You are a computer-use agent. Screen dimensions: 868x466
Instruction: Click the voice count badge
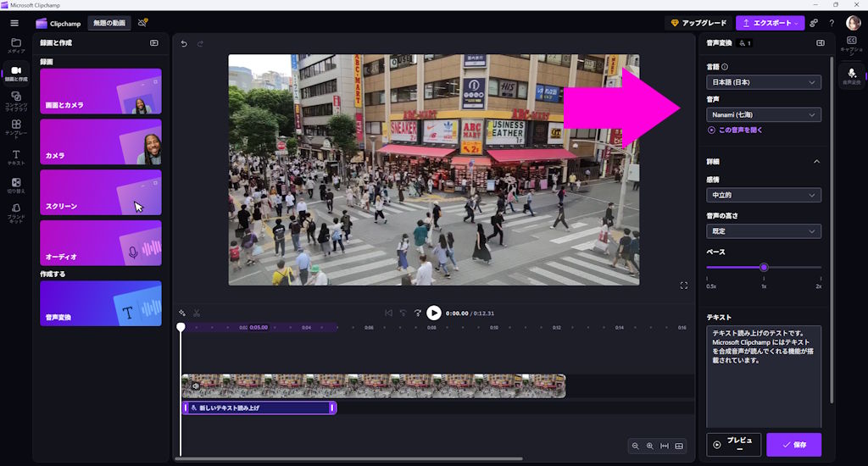click(744, 43)
